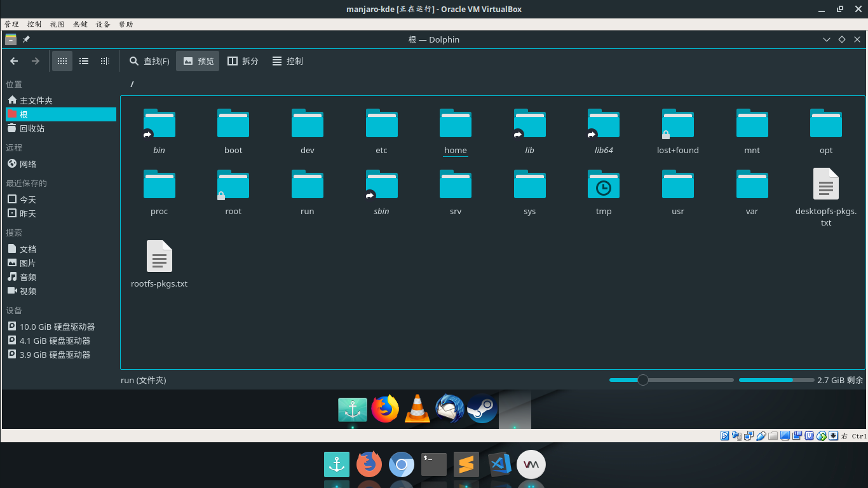The image size is (868, 488).
Task: Open the dev folder
Action: point(308,132)
